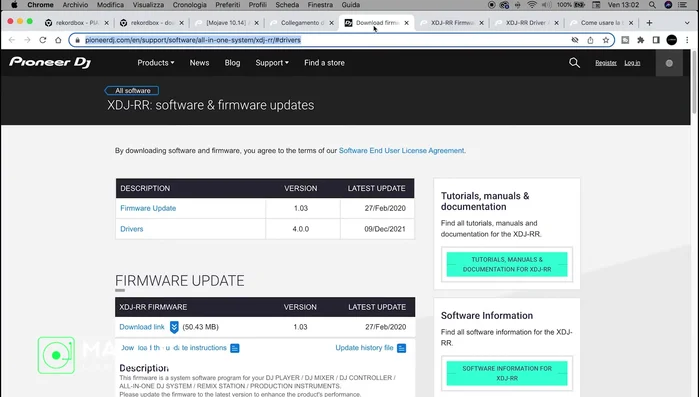The image size is (699, 397).
Task: Open the Preferiti menu
Action: [x=227, y=5]
